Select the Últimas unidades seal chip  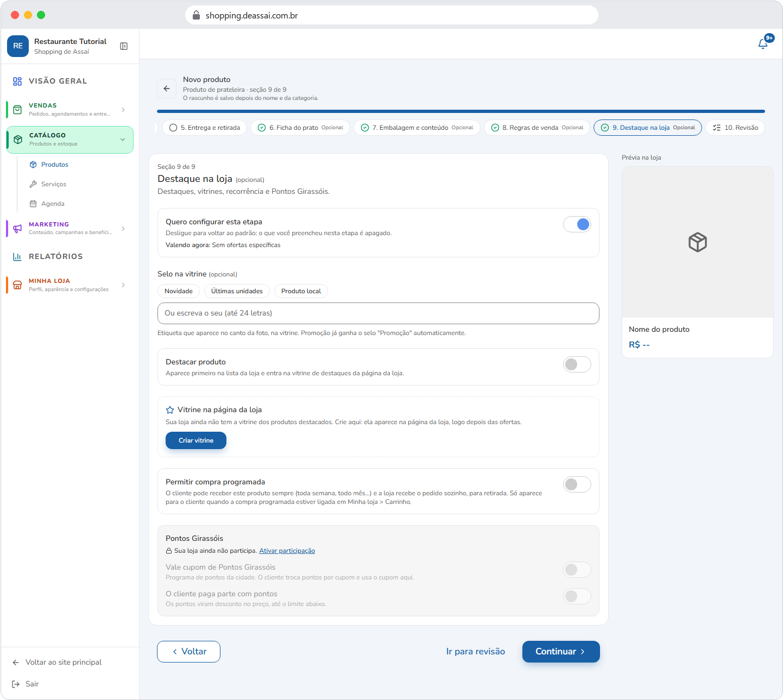coord(237,291)
